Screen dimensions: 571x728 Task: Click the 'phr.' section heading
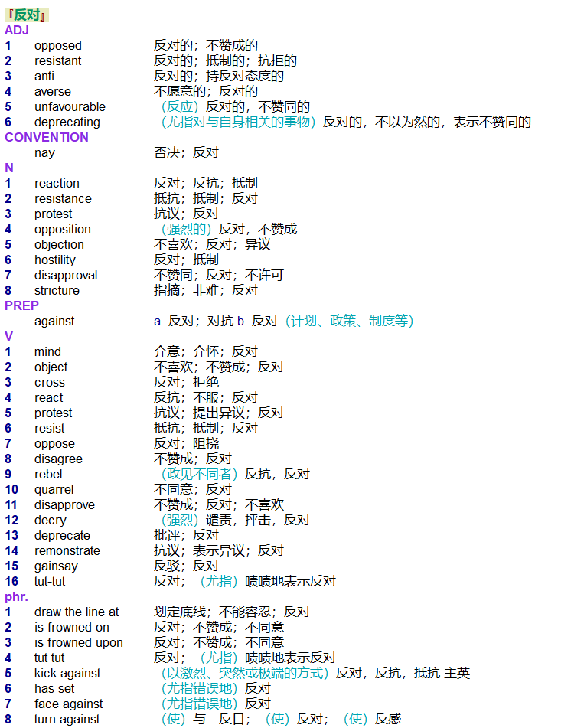click(x=16, y=597)
